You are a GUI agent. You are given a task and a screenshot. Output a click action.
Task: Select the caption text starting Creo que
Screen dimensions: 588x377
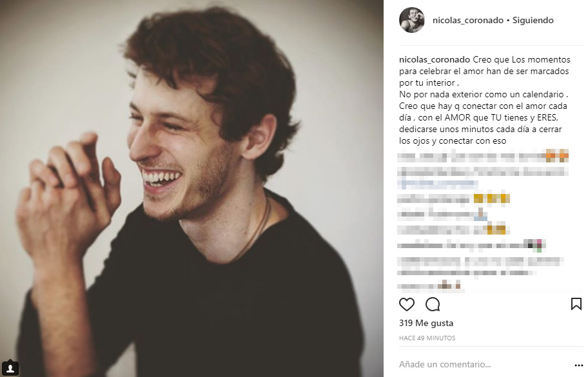coord(484,100)
